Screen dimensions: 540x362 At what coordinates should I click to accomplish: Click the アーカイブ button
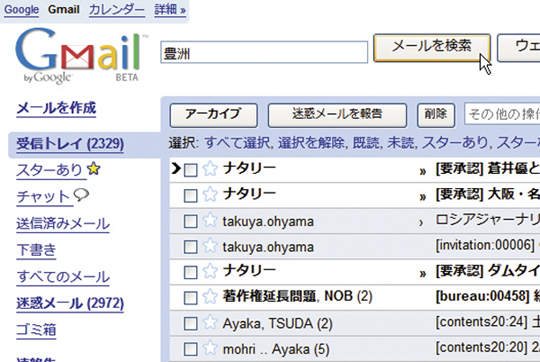(214, 115)
